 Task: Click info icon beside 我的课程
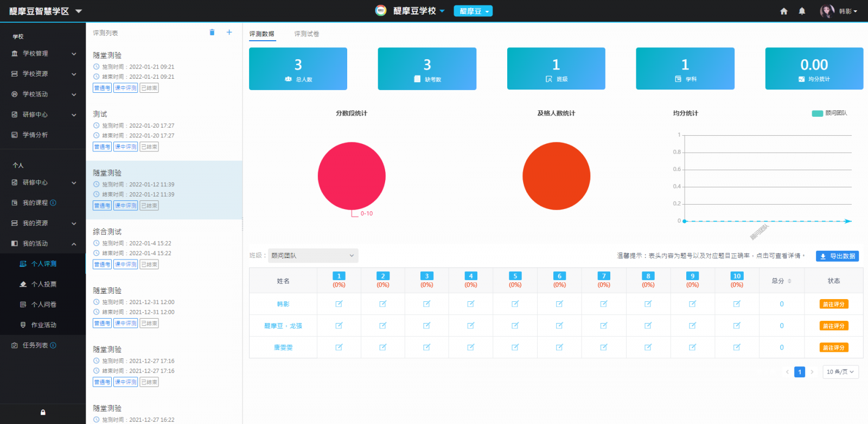53,203
